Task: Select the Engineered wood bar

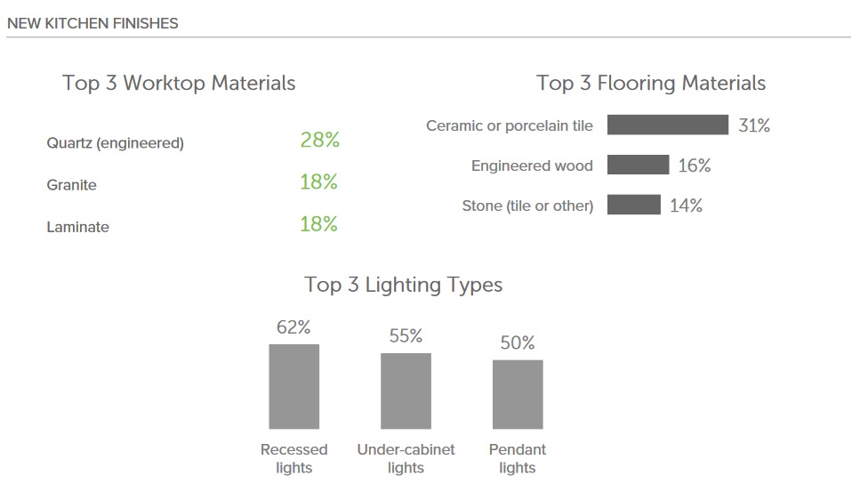Action: [x=639, y=165]
